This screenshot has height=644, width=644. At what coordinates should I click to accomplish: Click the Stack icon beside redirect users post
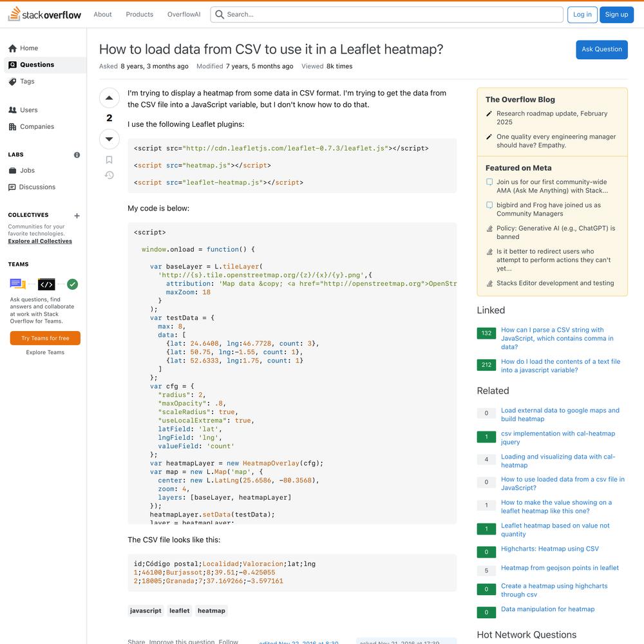pos(489,251)
